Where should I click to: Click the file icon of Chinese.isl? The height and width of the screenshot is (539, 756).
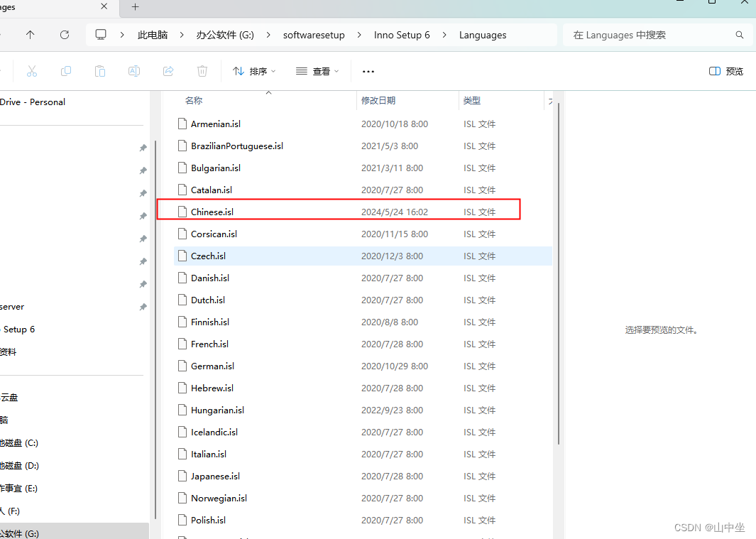[x=182, y=212]
